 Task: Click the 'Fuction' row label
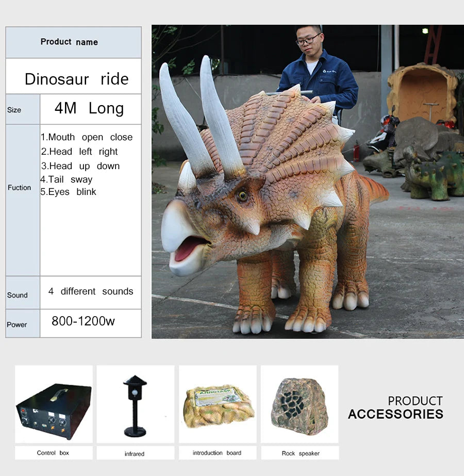(x=20, y=188)
